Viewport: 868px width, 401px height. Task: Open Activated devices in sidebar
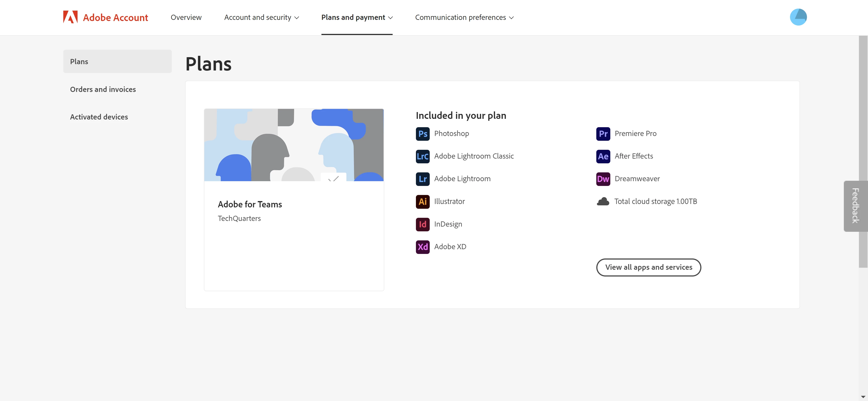[x=99, y=117]
